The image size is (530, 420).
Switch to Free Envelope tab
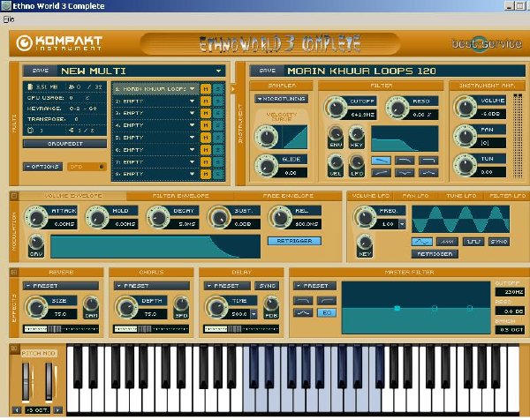pos(288,196)
